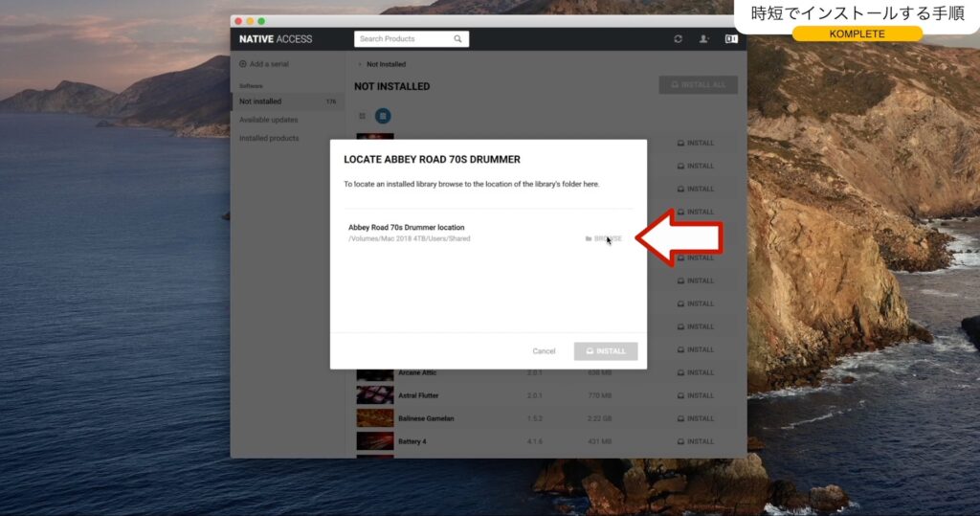Click the Abbey Road 70s Drummer location path
The width and height of the screenshot is (980, 516).
pos(410,238)
